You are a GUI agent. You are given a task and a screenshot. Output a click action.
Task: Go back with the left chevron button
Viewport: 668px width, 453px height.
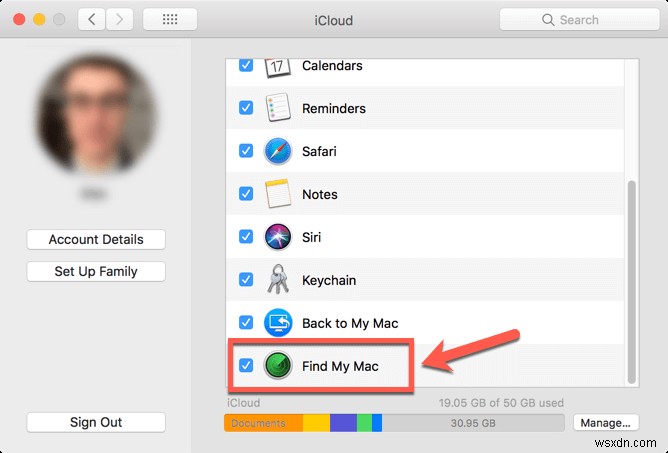[92, 19]
